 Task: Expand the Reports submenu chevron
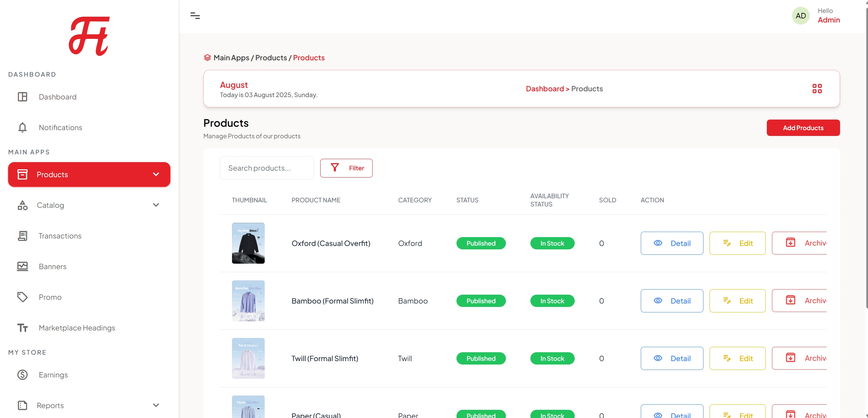(x=156, y=405)
